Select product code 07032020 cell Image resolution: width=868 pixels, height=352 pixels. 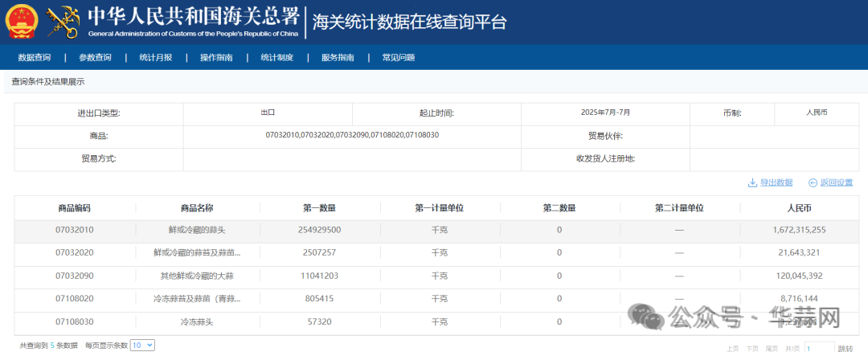click(x=74, y=252)
